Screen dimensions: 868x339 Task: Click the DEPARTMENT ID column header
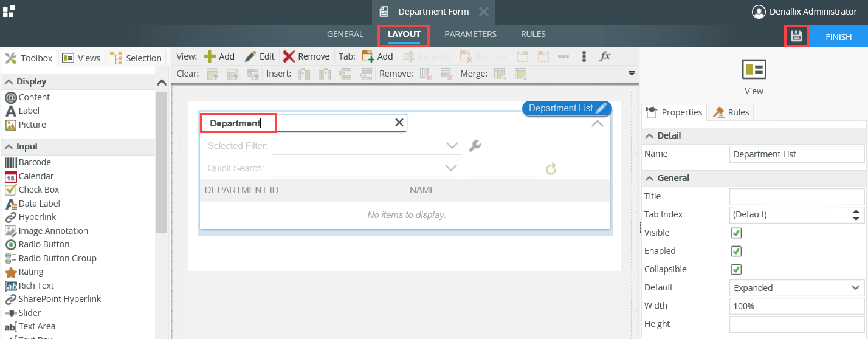coord(241,190)
